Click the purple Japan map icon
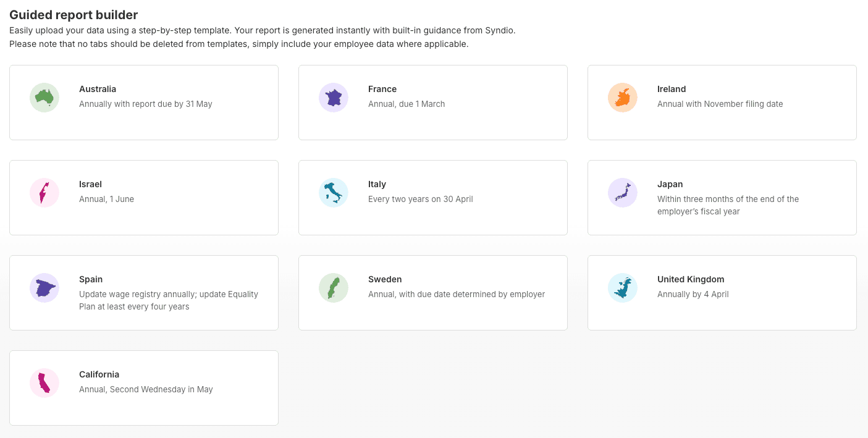The width and height of the screenshot is (868, 438). (623, 193)
